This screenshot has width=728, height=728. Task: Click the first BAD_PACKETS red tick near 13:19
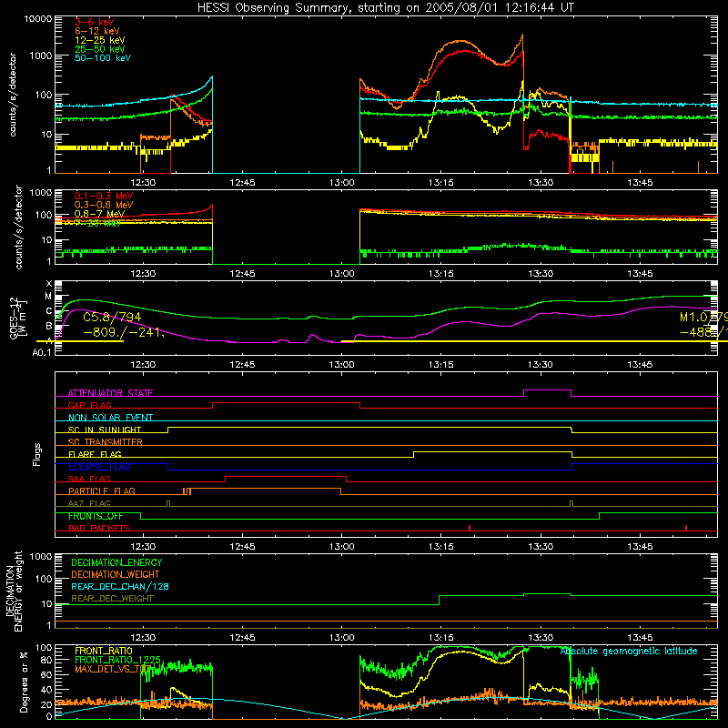click(x=470, y=528)
